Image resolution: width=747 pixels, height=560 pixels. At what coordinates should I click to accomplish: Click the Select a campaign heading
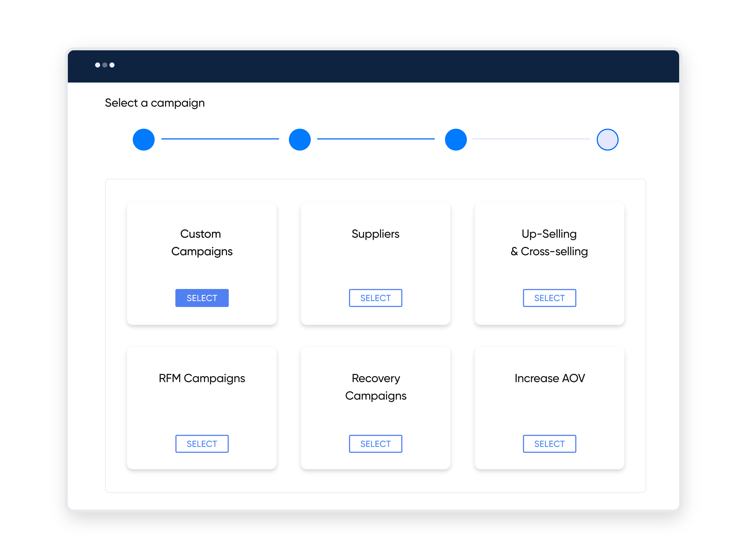point(155,103)
